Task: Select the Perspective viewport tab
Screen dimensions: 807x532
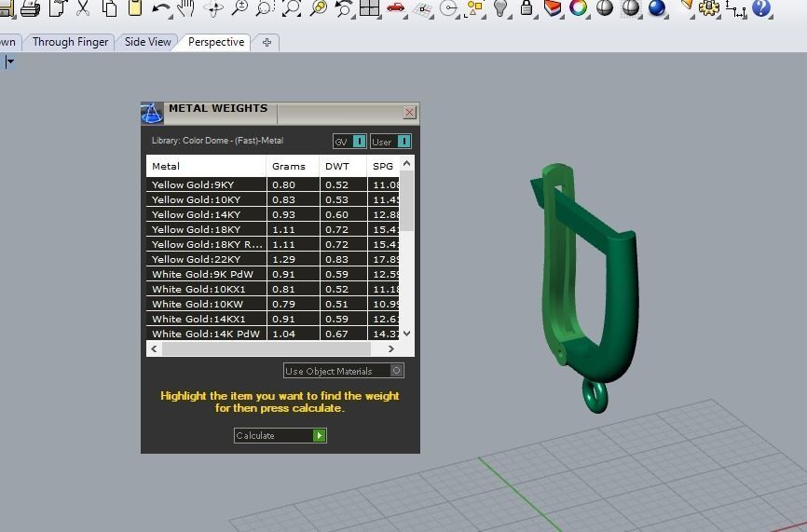Action: point(216,42)
